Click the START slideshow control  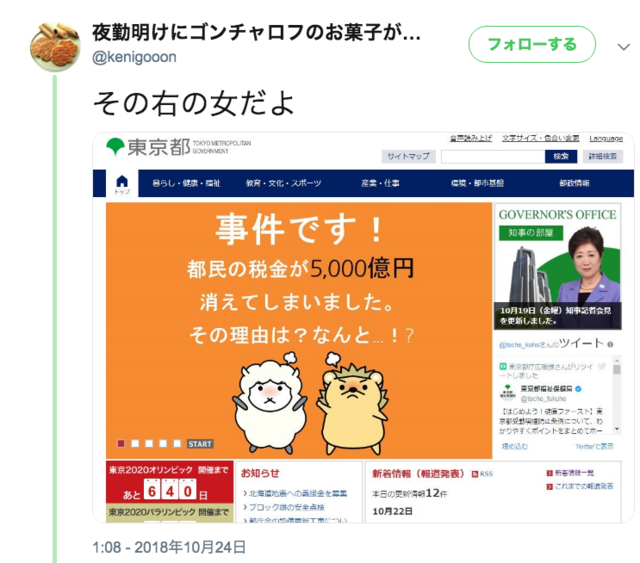click(x=200, y=444)
